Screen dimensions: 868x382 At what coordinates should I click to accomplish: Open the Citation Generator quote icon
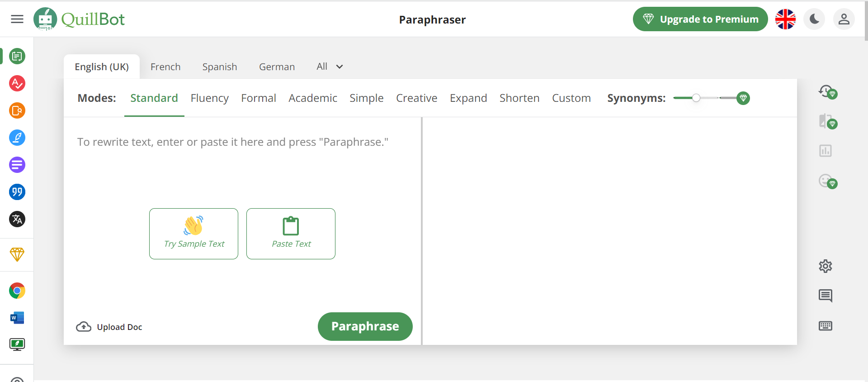17,192
